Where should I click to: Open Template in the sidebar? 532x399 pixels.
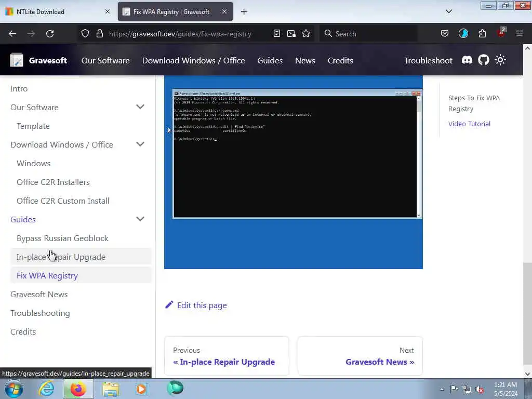[x=33, y=126]
